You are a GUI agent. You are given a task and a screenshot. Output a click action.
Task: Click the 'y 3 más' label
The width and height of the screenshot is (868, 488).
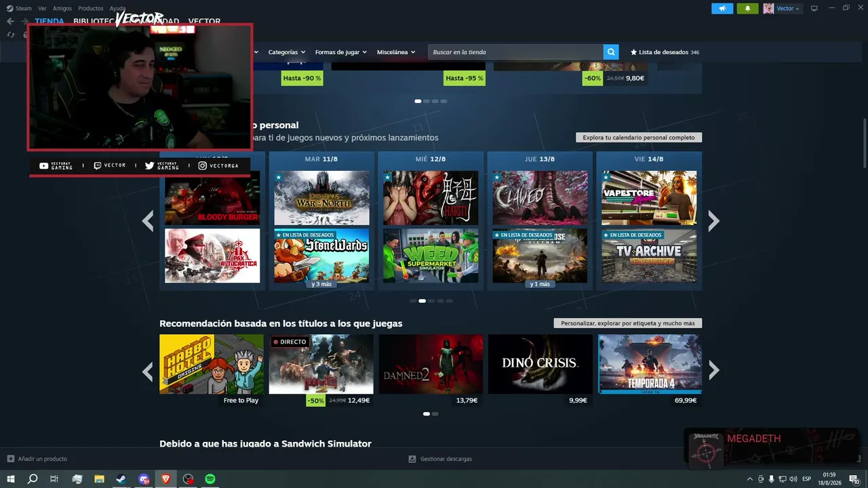coord(321,284)
